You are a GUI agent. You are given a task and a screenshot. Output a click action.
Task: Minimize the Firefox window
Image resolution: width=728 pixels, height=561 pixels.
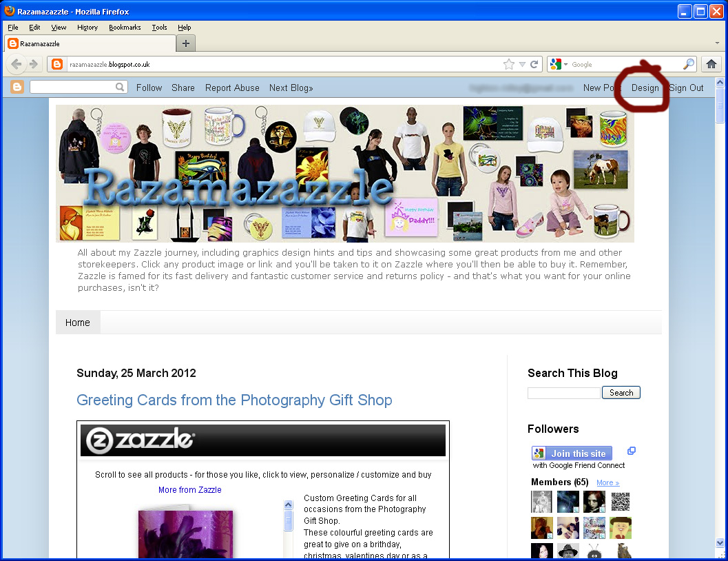685,11
